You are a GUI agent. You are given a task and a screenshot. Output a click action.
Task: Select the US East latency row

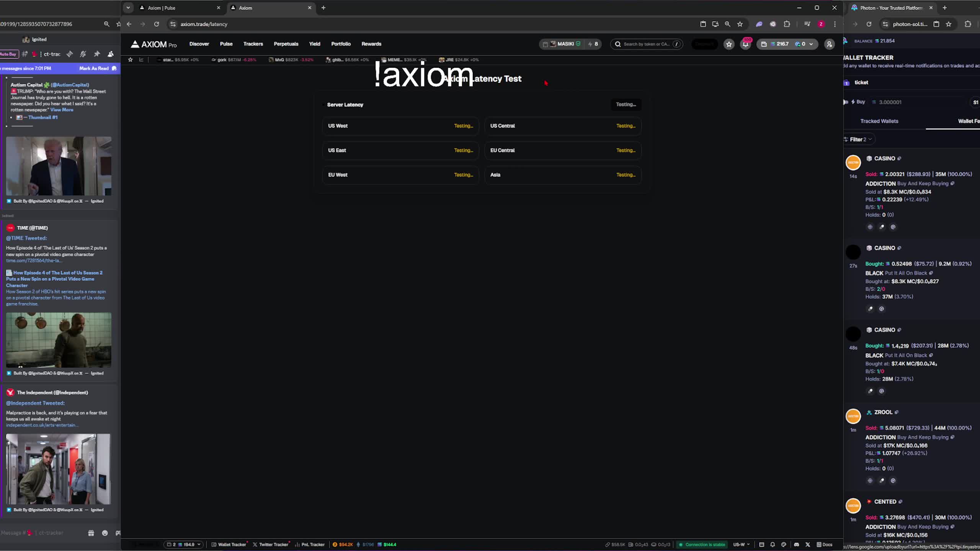pyautogui.click(x=400, y=150)
